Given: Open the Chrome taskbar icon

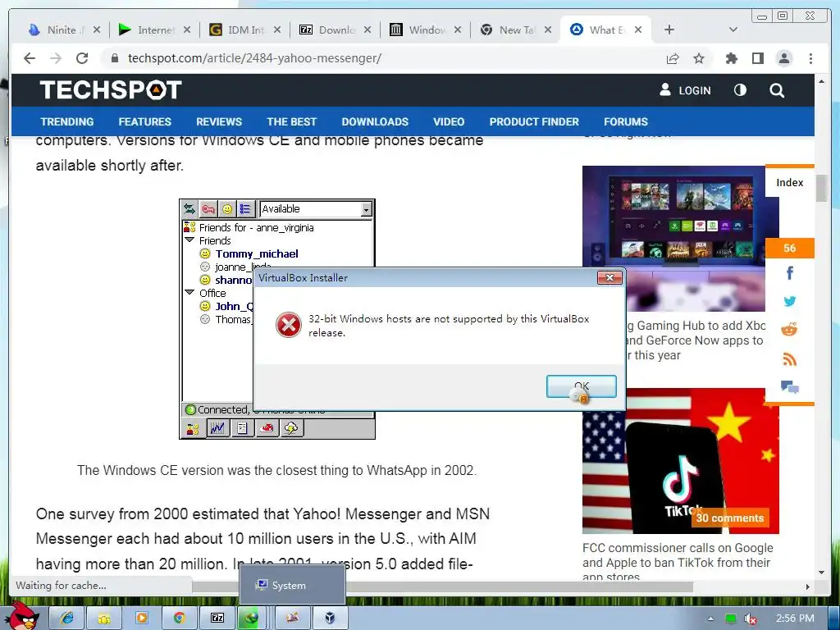Looking at the screenshot, I should tap(179, 619).
